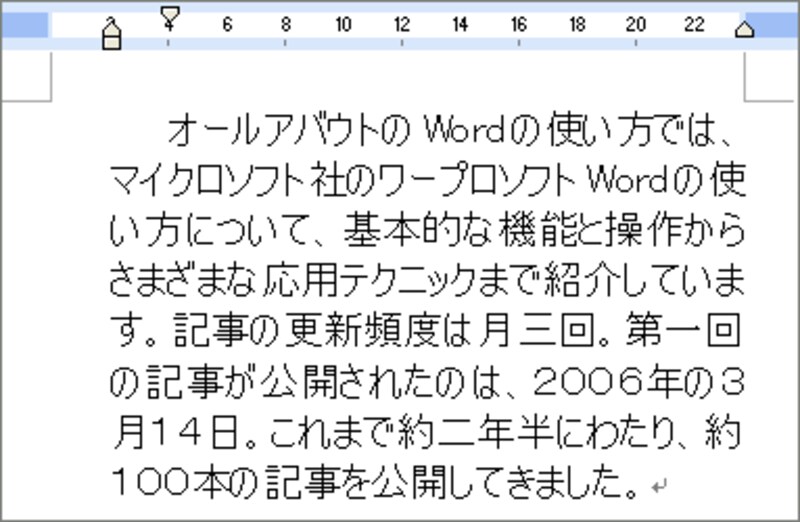Viewport: 800px width, 522px height.
Task: Click the right indent marker on ruler
Action: click(x=744, y=29)
